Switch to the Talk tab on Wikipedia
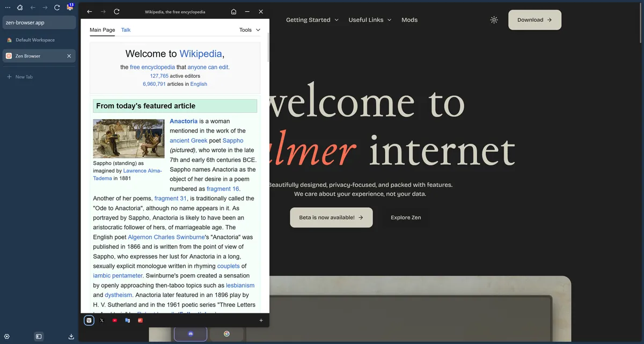 pos(126,30)
